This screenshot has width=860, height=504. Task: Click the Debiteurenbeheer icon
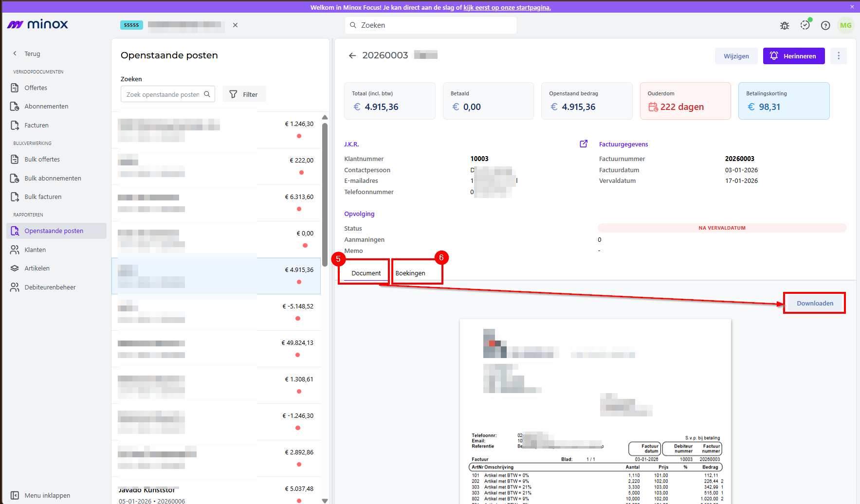click(15, 287)
